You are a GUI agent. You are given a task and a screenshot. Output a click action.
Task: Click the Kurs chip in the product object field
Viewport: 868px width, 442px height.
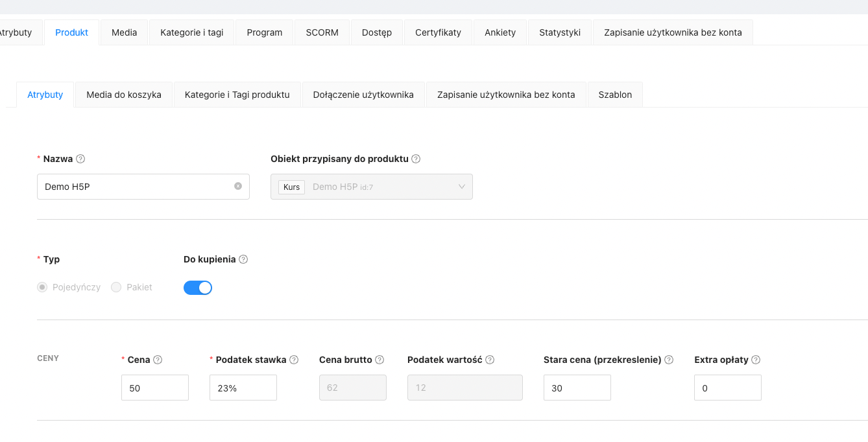click(x=291, y=187)
